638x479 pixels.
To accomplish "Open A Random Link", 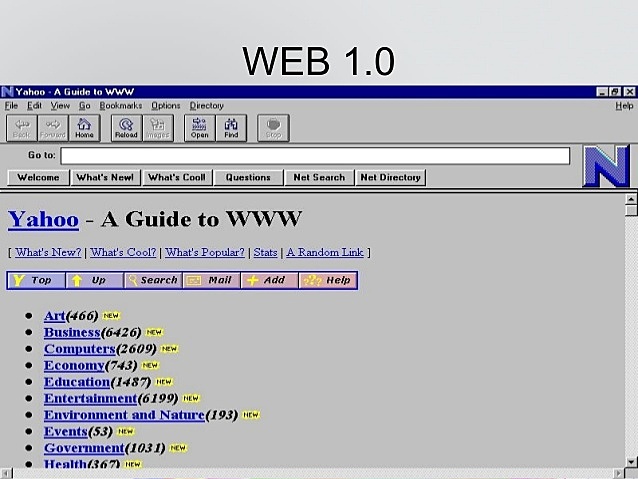I will point(325,252).
